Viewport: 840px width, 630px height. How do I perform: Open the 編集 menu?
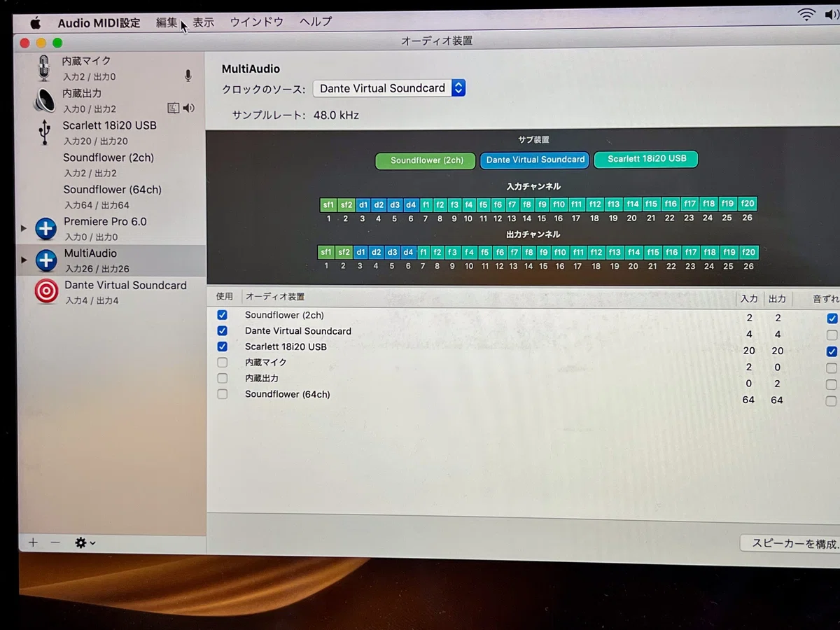tap(167, 22)
